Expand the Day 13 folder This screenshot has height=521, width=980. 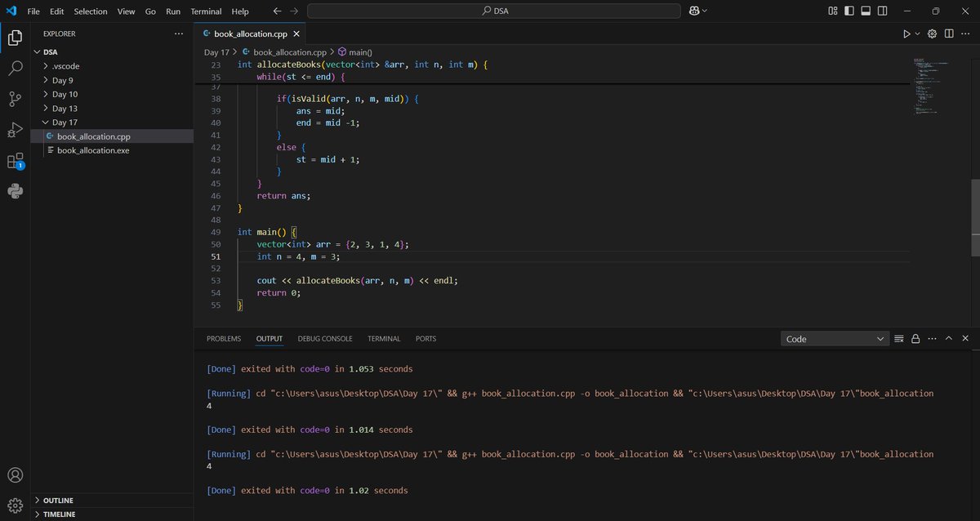tap(112, 108)
